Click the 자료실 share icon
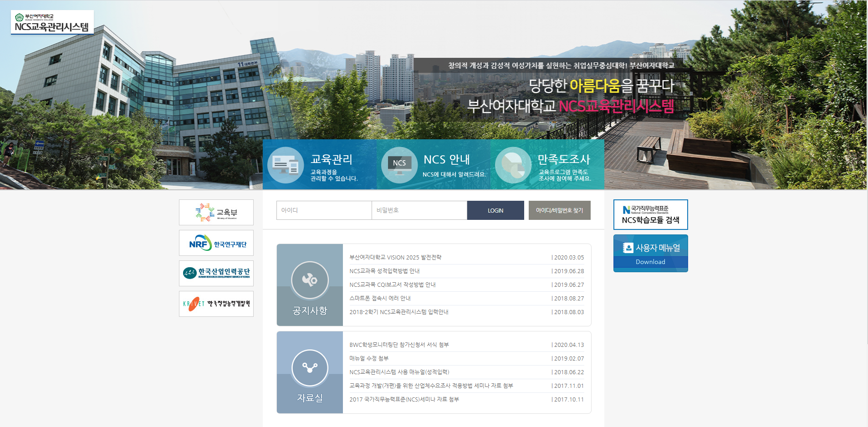Viewport: 868px width, 427px height. [310, 368]
